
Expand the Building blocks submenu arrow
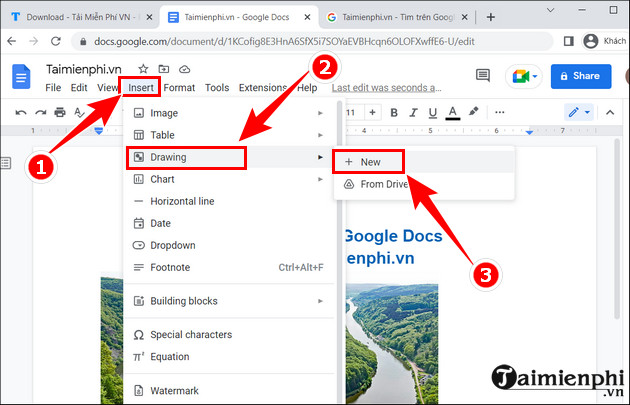click(x=320, y=301)
